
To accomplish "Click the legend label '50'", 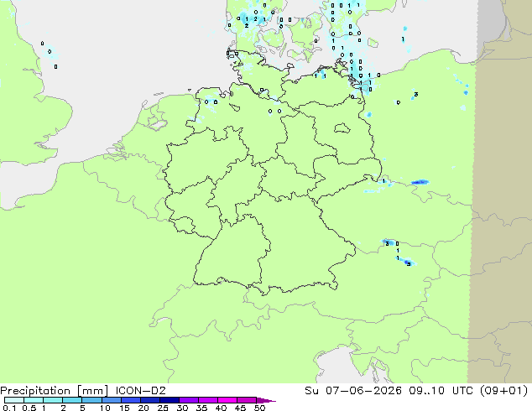I will tap(259, 408).
